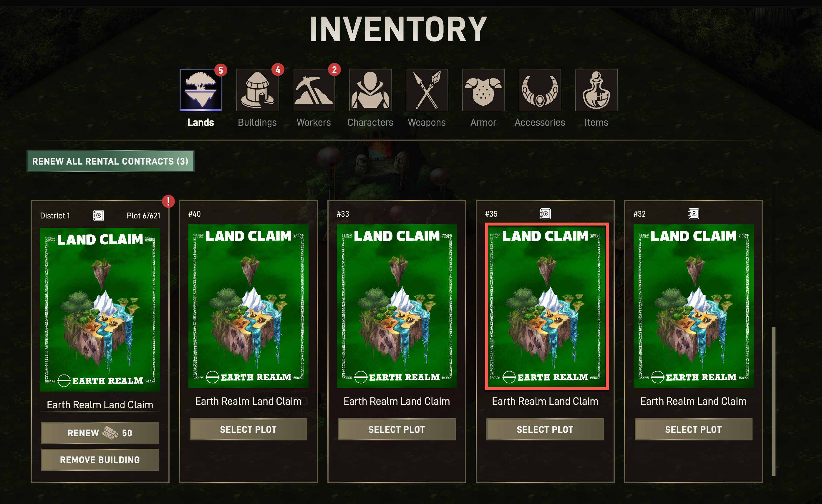Select the Lands category icon
Image resolution: width=822 pixels, height=504 pixels.
pos(200,90)
